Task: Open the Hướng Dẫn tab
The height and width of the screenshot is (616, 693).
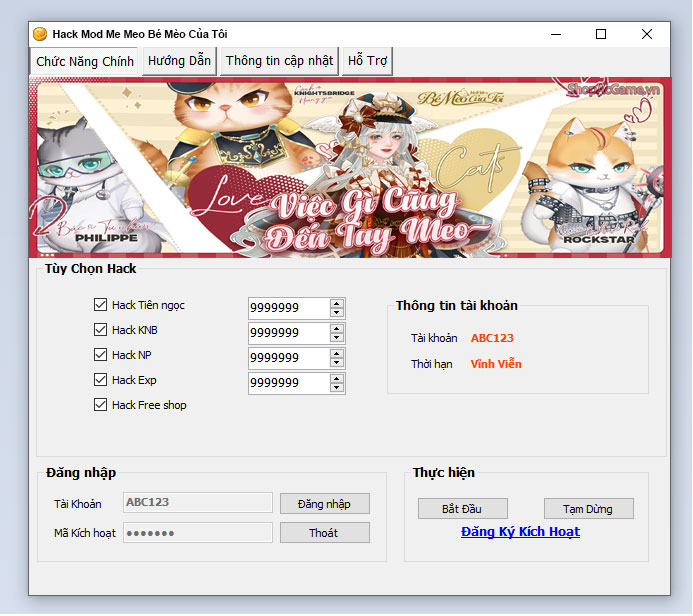Action: 179,61
